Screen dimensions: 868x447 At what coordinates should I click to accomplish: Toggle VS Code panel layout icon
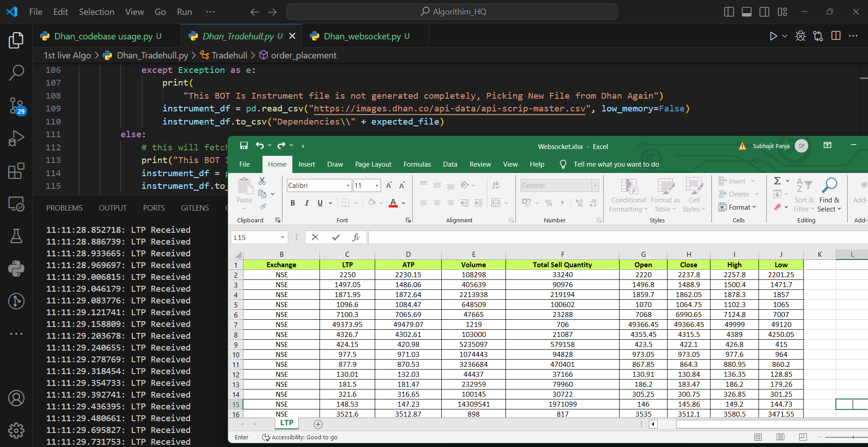(x=747, y=12)
